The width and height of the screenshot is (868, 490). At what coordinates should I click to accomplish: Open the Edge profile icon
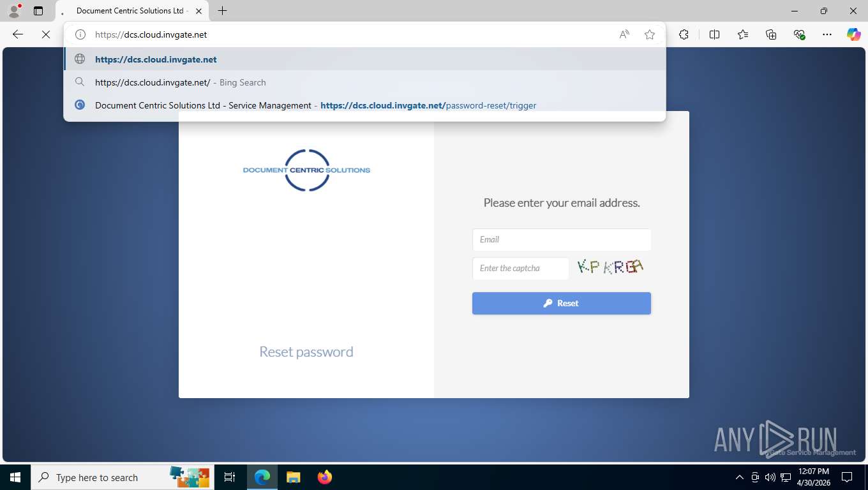coord(14,11)
